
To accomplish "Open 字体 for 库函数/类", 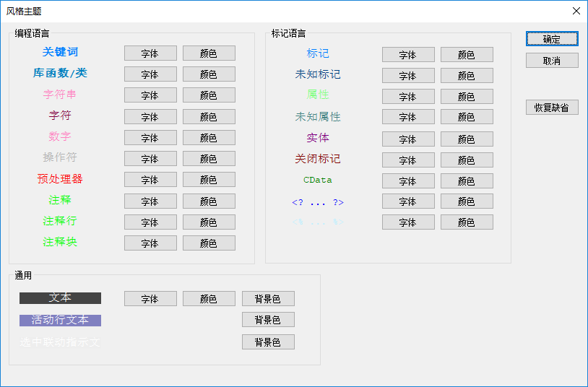I will [150, 74].
